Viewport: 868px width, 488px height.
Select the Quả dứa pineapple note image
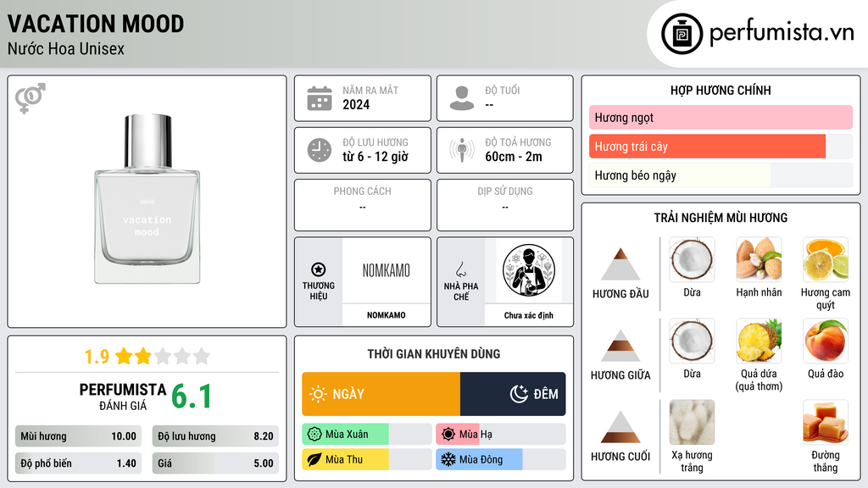[759, 341]
